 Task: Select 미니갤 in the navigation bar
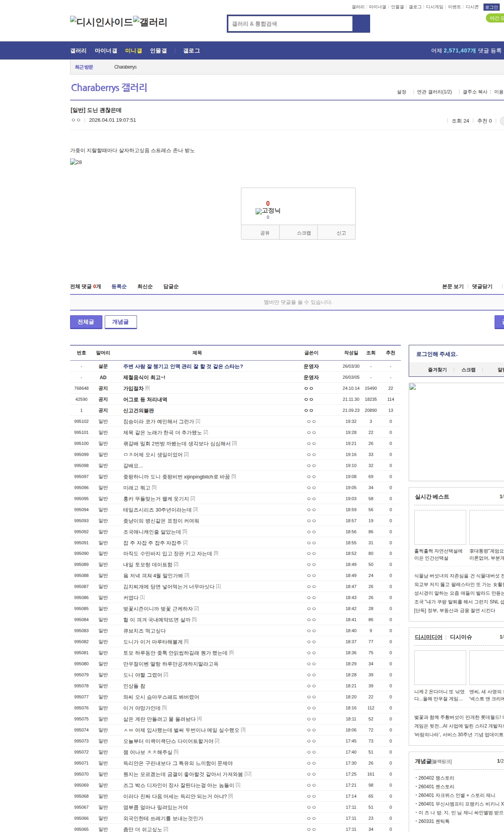click(133, 51)
